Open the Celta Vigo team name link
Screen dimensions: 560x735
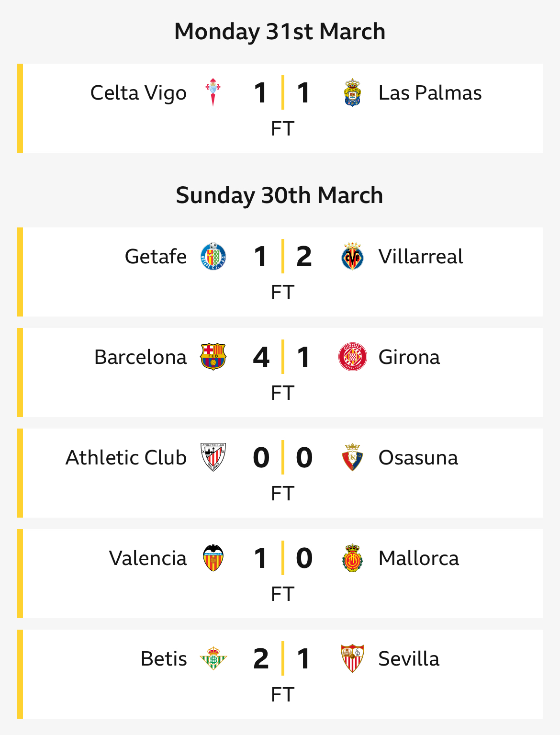click(x=138, y=93)
